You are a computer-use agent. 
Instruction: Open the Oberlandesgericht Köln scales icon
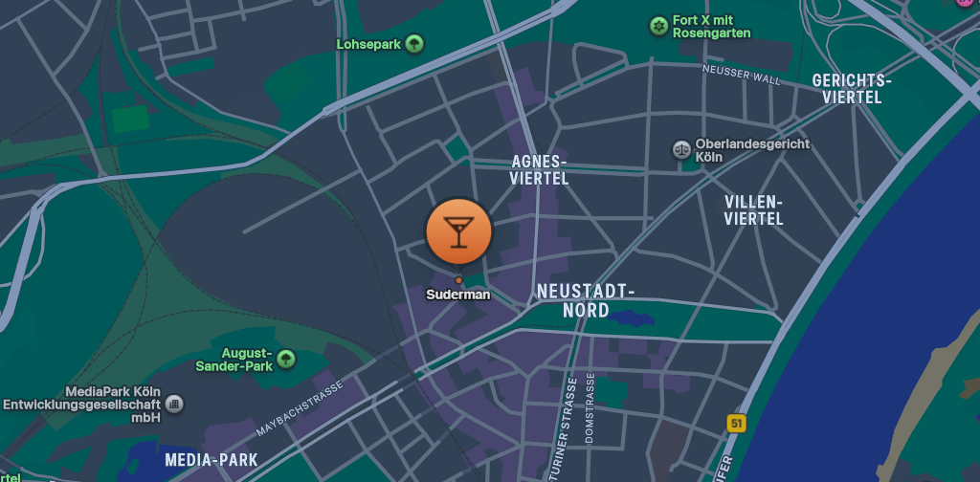(x=681, y=149)
